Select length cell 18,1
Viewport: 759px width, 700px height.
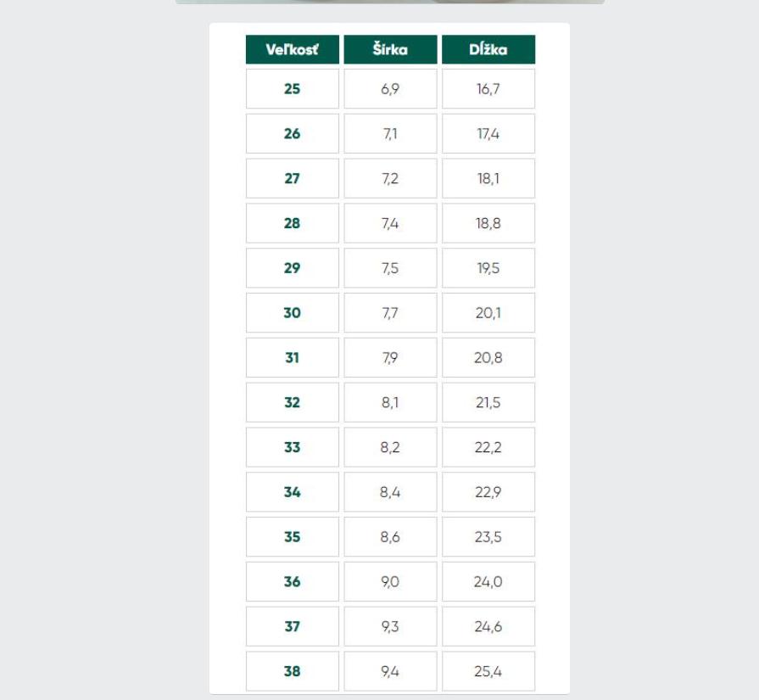[x=488, y=179]
